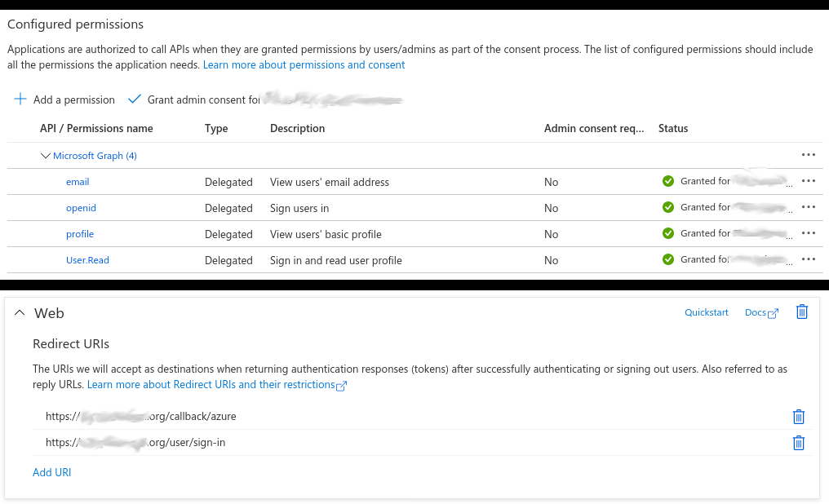Click the 'Sign in and read user profile' description
Screen dimensions: 829x504
coord(335,260)
